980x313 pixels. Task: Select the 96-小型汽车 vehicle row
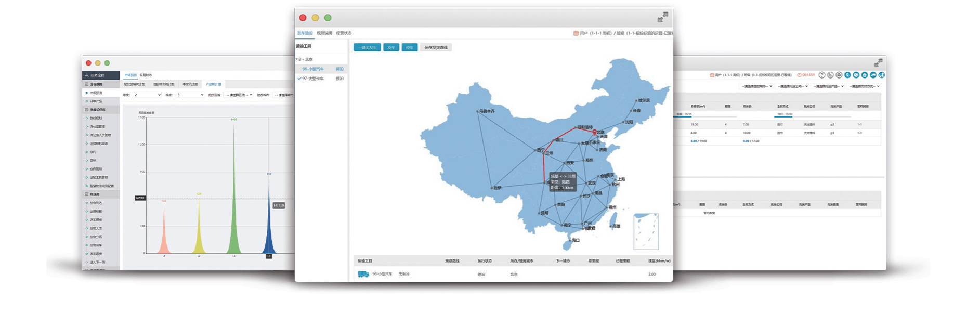(x=313, y=69)
